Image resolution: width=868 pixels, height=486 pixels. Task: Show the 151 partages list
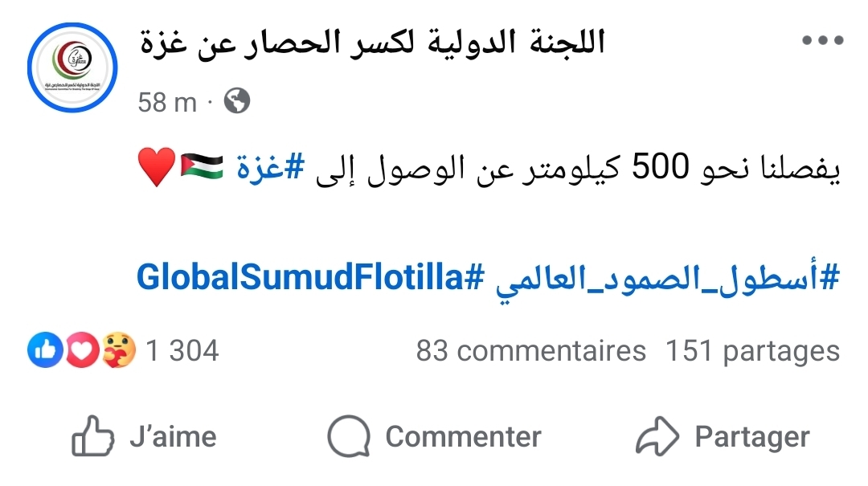pos(752,351)
